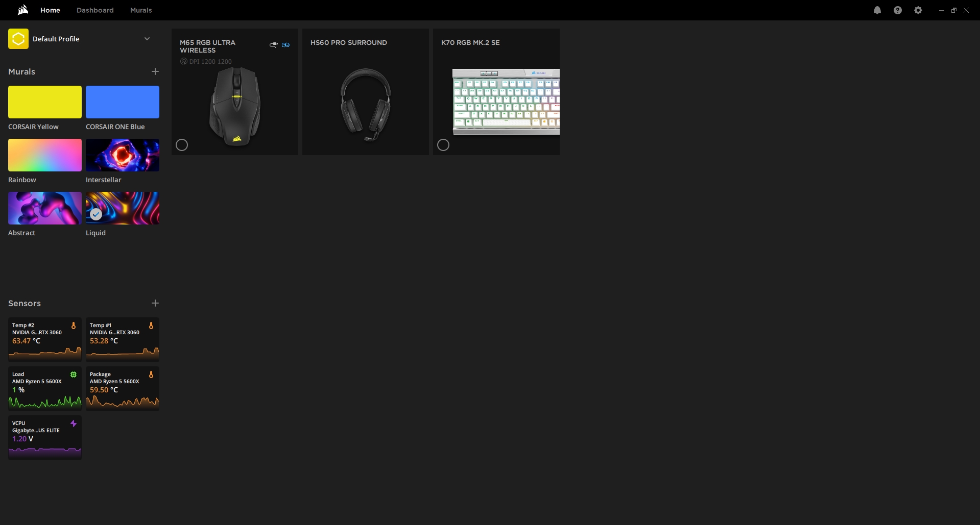
Task: Switch to the Home tab
Action: 50,10
